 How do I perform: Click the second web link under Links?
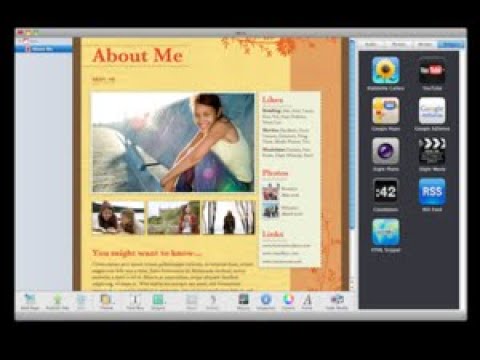click(280, 253)
